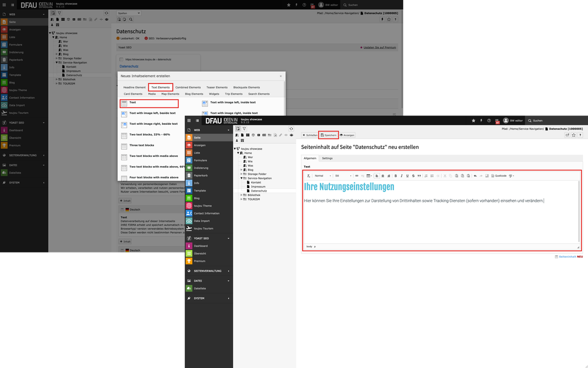Click the remove format icon in the editor
Screen dimensions: 588x368
coord(308,176)
